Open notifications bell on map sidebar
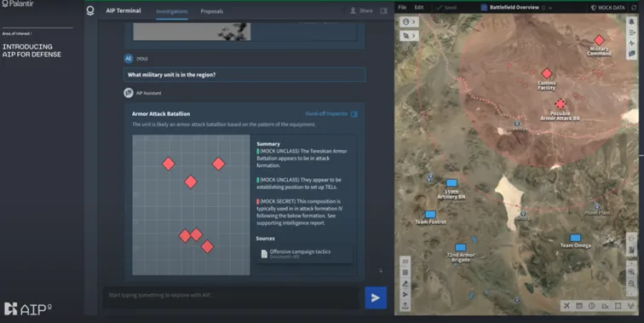 631,21
